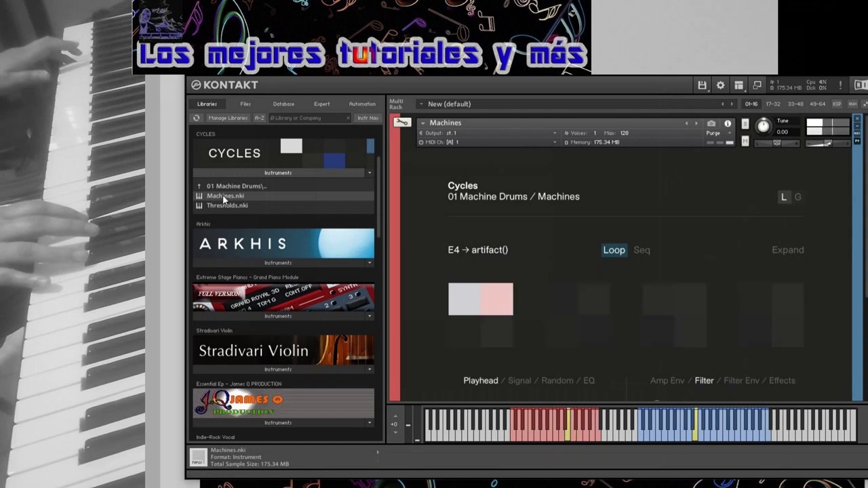Turn the Tune knob
Image resolution: width=868 pixels, height=488 pixels.
tap(763, 126)
